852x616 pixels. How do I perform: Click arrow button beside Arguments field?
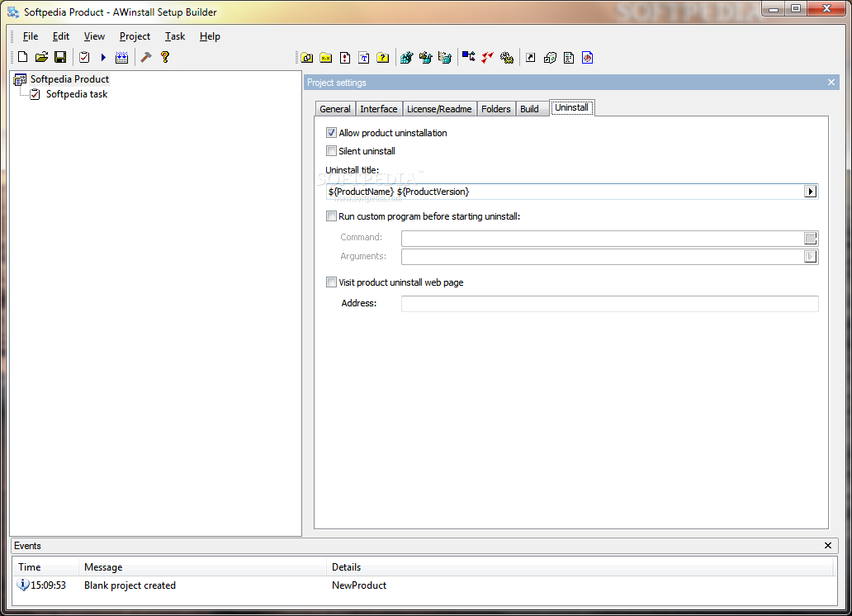coord(810,257)
